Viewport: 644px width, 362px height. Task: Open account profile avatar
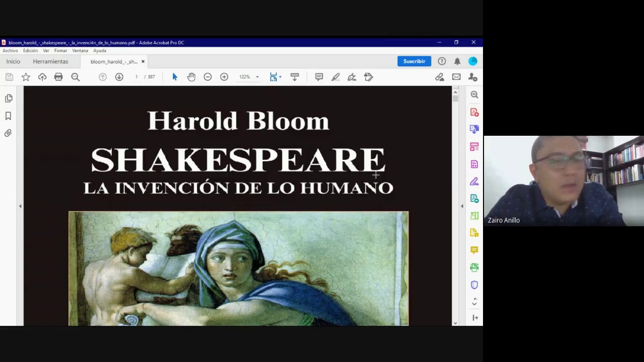pyautogui.click(x=473, y=61)
